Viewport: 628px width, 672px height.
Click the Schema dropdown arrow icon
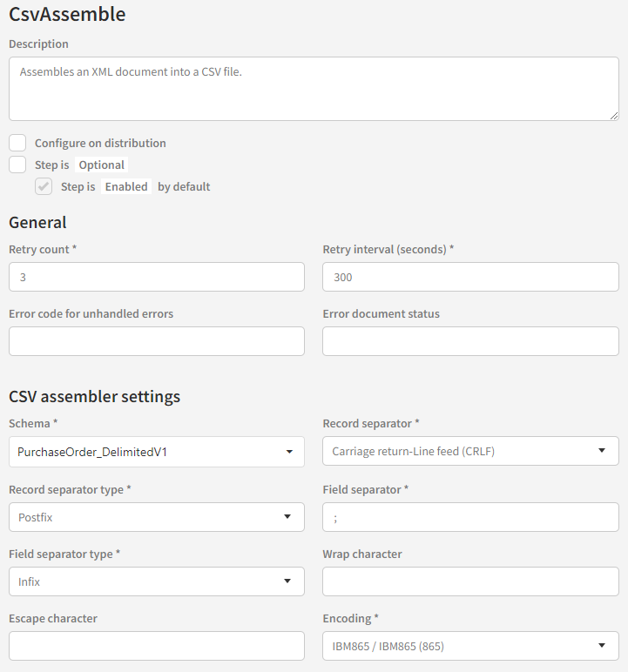point(288,451)
